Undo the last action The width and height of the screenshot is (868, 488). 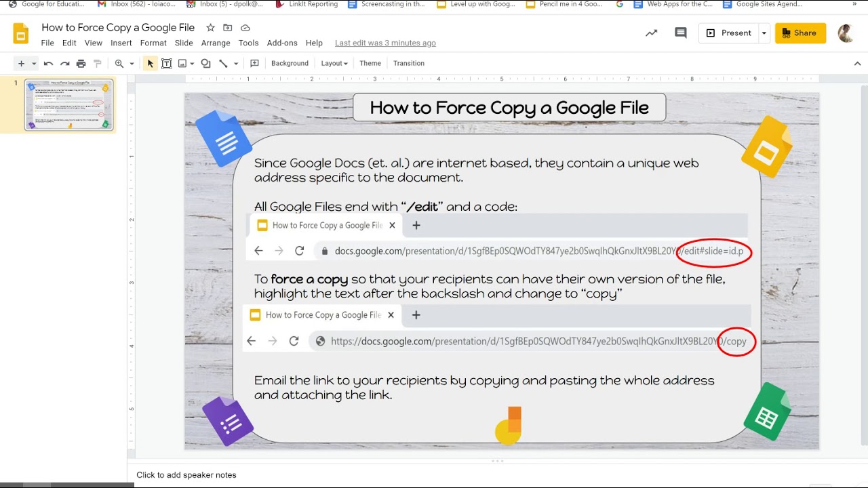pyautogui.click(x=48, y=64)
